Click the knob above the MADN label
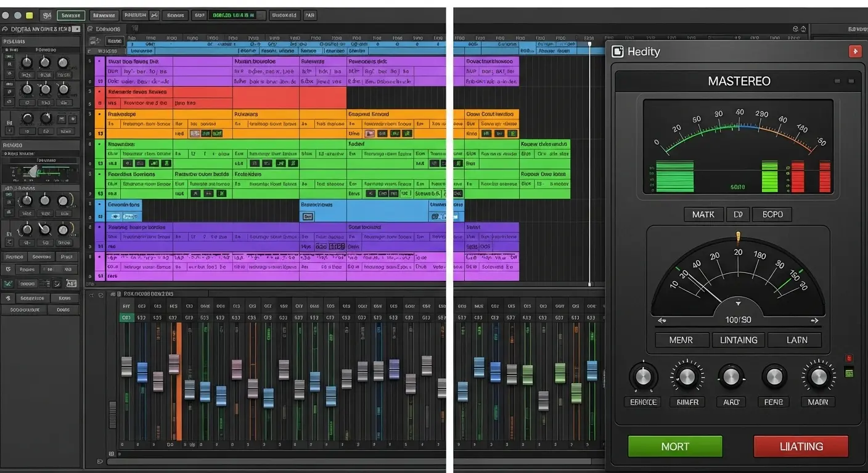 pos(819,376)
